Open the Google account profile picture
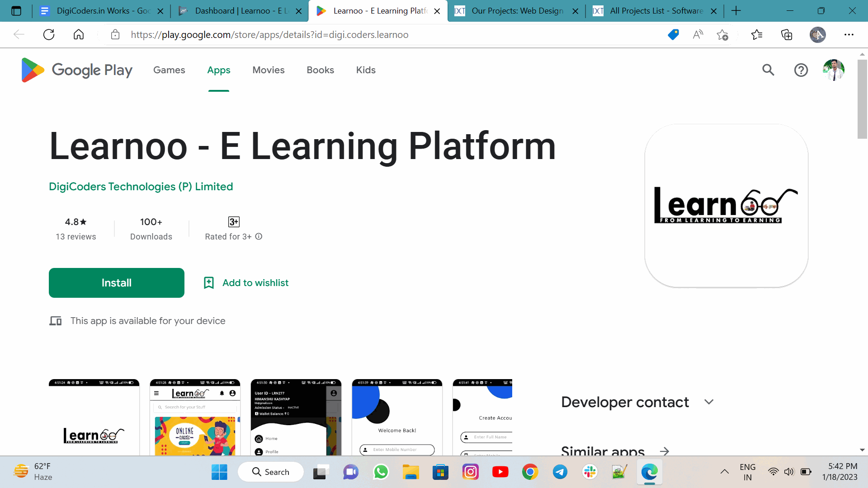The width and height of the screenshot is (868, 488). [834, 70]
